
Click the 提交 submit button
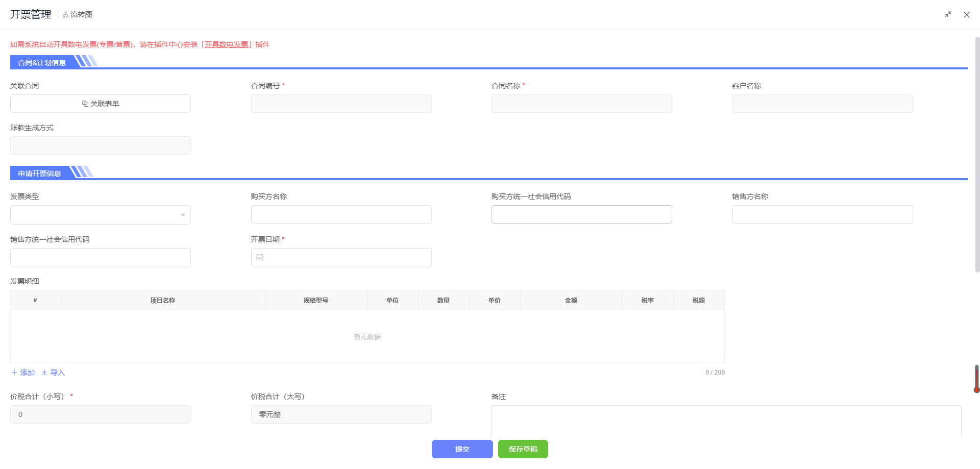click(462, 449)
